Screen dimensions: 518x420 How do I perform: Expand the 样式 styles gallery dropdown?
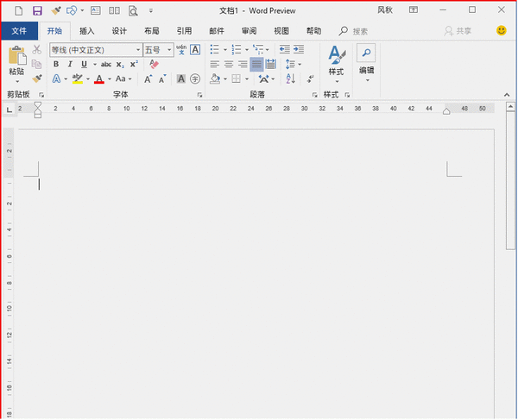click(336, 82)
